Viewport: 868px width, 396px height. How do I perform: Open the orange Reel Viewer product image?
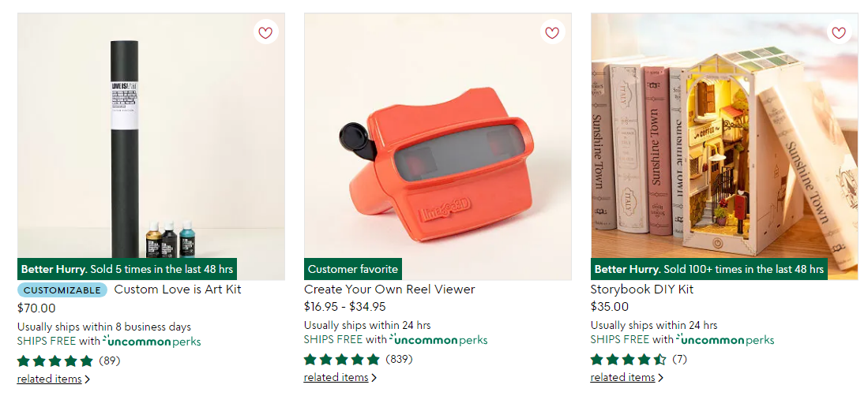[x=438, y=147]
